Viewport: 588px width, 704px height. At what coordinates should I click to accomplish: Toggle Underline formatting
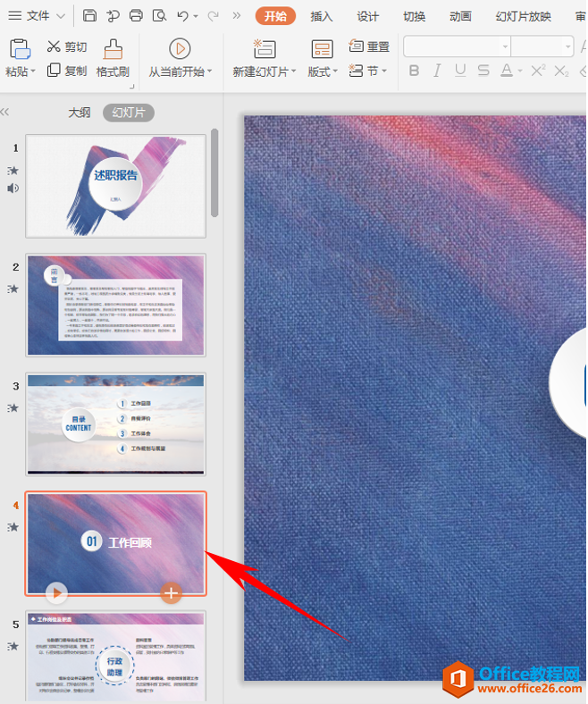click(460, 71)
